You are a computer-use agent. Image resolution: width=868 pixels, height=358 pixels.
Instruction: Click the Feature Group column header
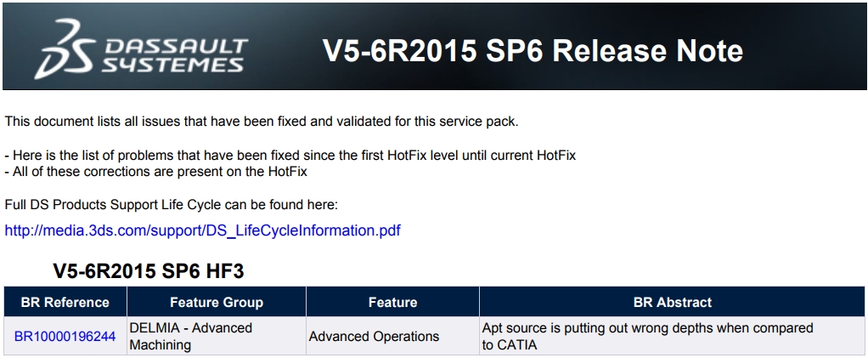(x=217, y=302)
